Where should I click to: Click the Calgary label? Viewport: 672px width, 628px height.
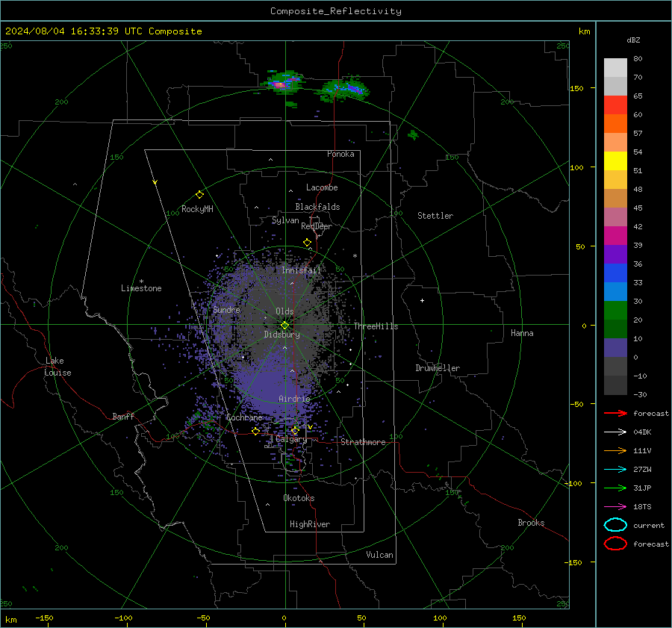point(291,439)
